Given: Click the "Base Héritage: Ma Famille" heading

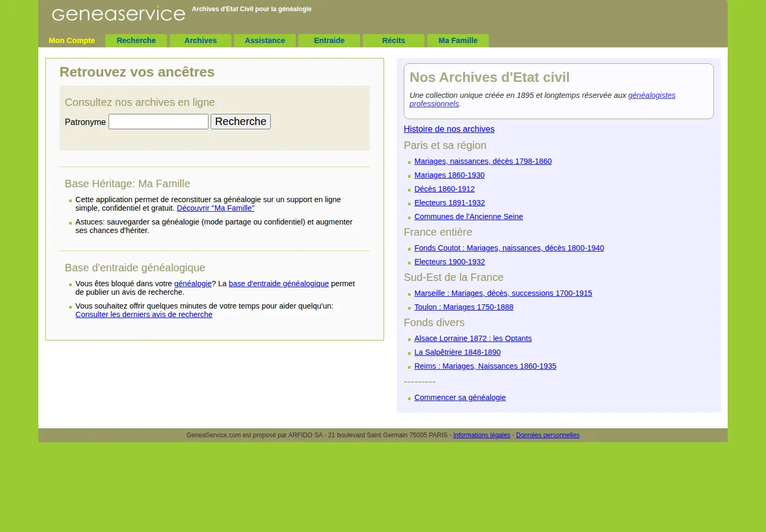Looking at the screenshot, I should (128, 184).
